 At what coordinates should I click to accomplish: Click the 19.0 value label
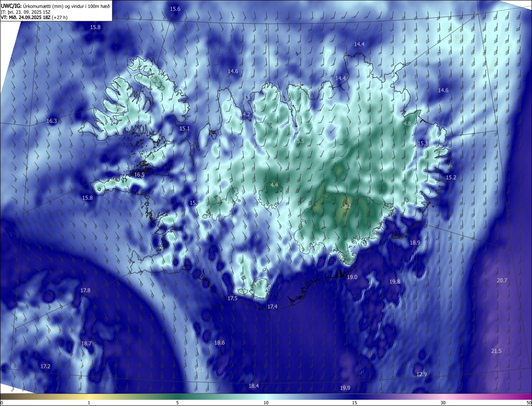tap(352, 277)
